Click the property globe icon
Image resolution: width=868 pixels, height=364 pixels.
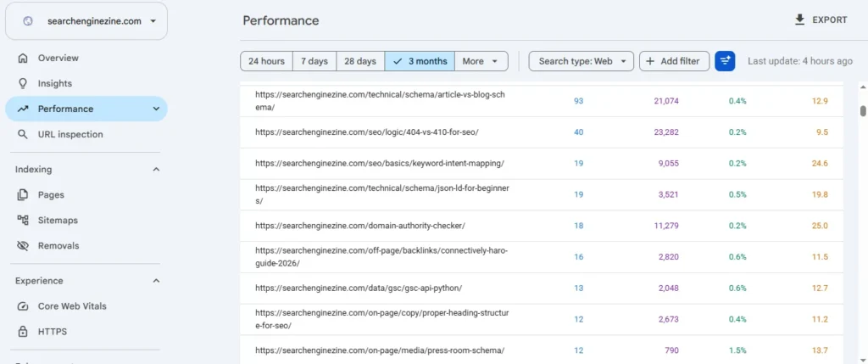point(28,21)
